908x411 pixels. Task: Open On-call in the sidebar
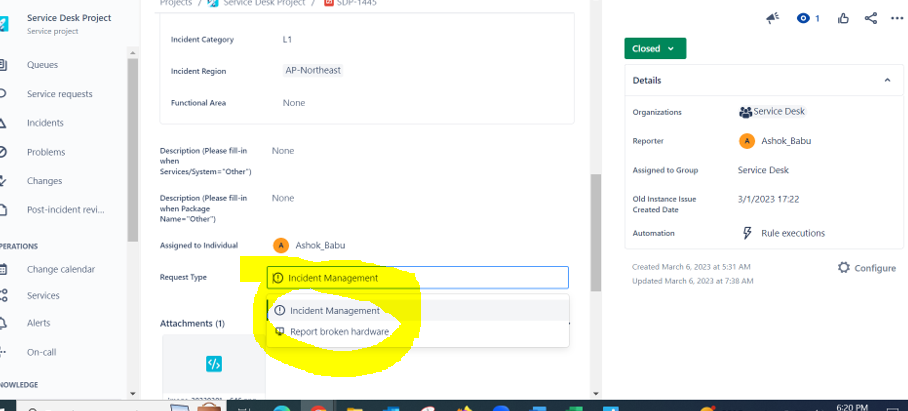point(41,352)
